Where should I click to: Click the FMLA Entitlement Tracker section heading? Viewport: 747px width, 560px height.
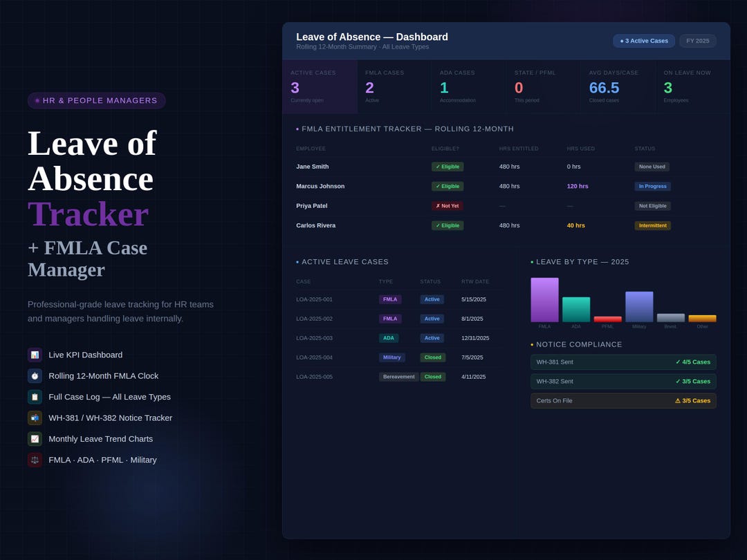tap(407, 129)
